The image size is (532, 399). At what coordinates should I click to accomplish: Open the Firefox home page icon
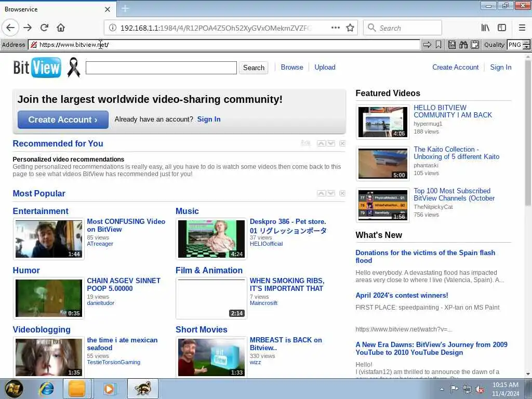(61, 28)
